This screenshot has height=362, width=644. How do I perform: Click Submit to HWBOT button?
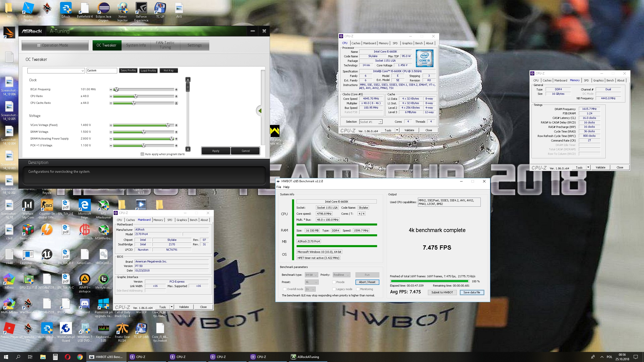pyautogui.click(x=442, y=292)
